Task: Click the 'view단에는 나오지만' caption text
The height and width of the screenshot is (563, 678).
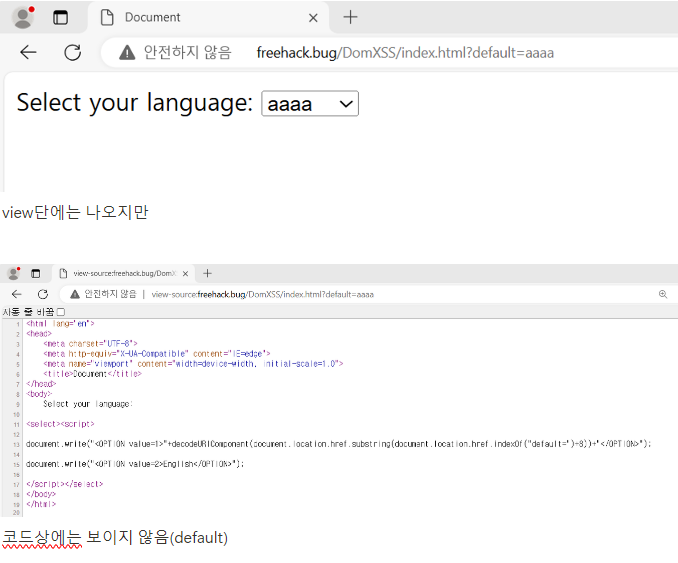Action: (x=75, y=212)
